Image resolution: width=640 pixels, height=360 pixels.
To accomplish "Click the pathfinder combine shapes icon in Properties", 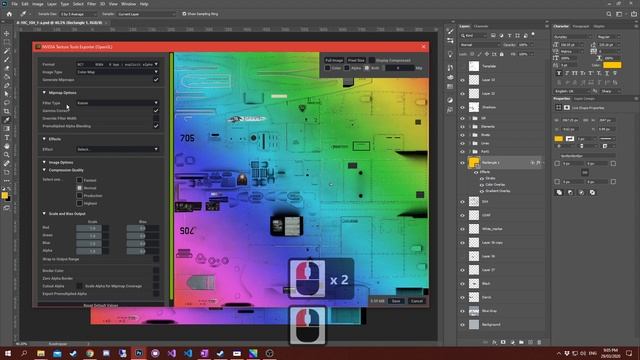I will (x=559, y=192).
